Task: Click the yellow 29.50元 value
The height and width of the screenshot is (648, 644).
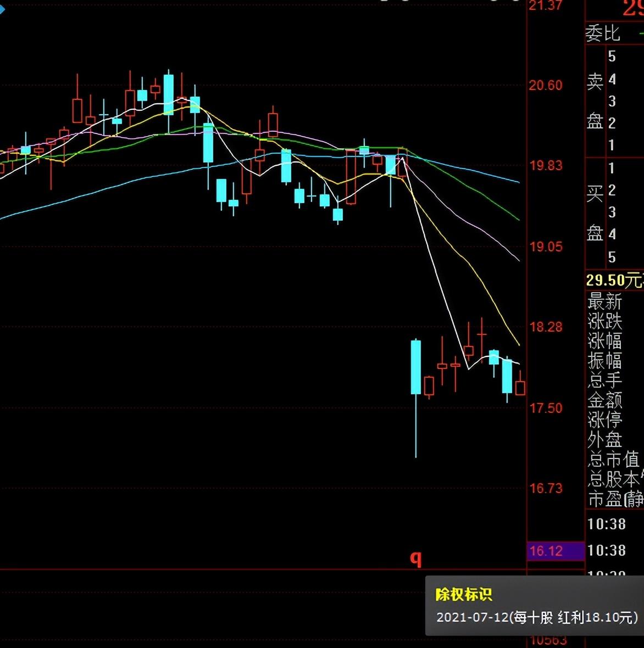Action: [x=615, y=281]
